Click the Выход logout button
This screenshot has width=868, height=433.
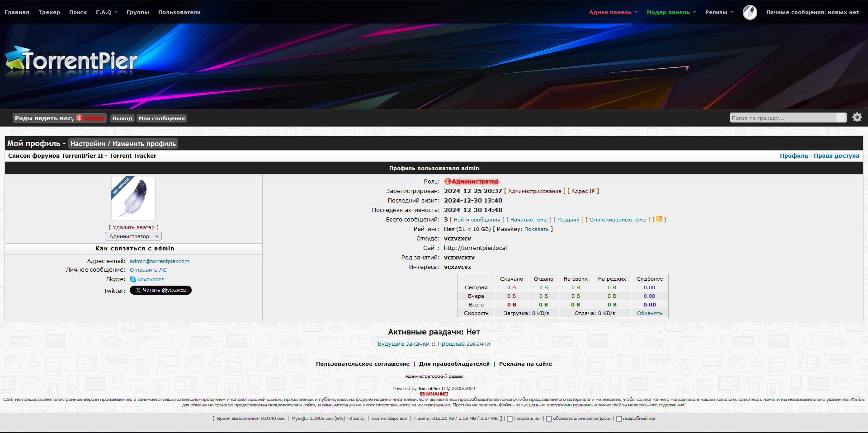pos(122,118)
